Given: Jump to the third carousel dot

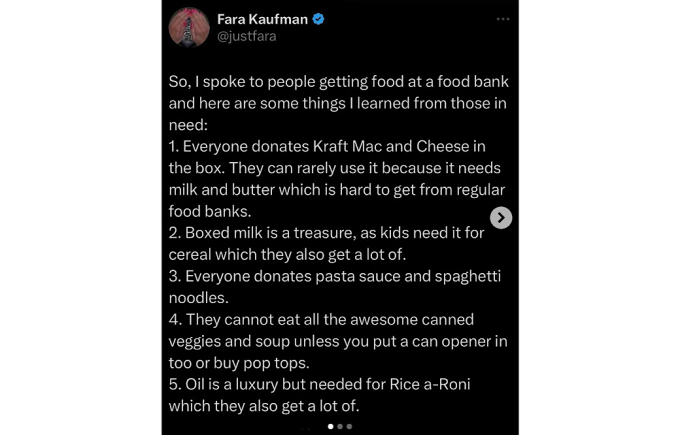Looking at the screenshot, I should pyautogui.click(x=349, y=427).
